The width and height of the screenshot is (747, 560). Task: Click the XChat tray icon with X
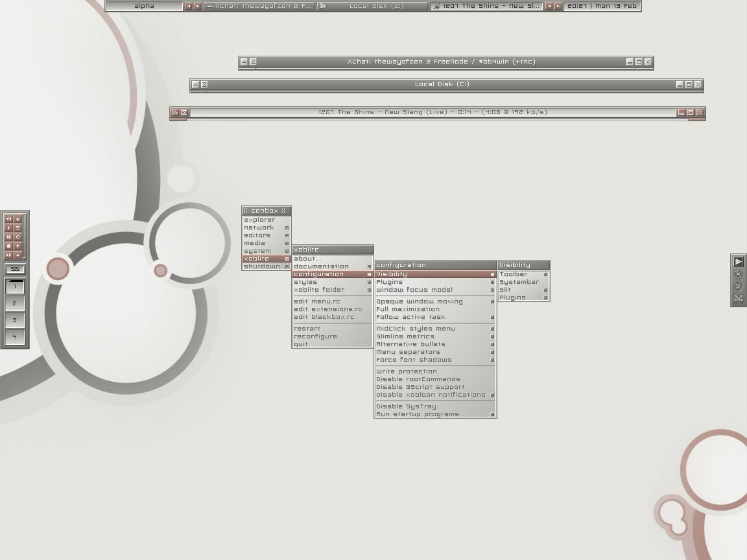point(738,299)
